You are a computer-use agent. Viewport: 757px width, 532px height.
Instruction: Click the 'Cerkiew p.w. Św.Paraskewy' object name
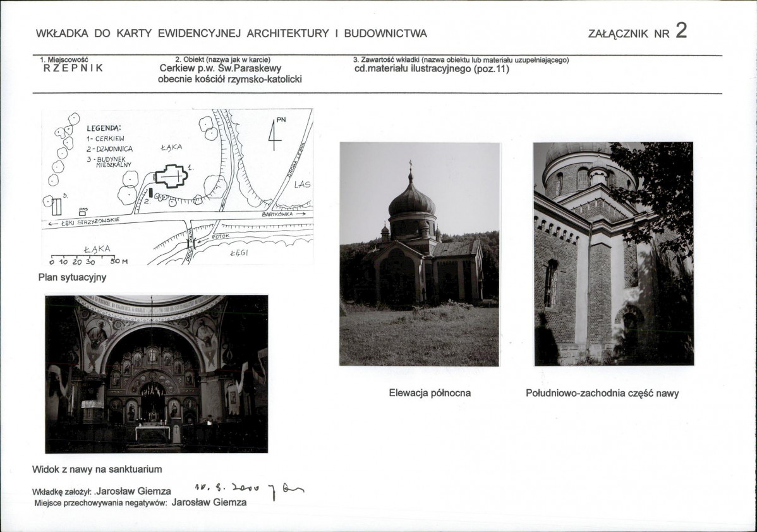[x=221, y=68]
